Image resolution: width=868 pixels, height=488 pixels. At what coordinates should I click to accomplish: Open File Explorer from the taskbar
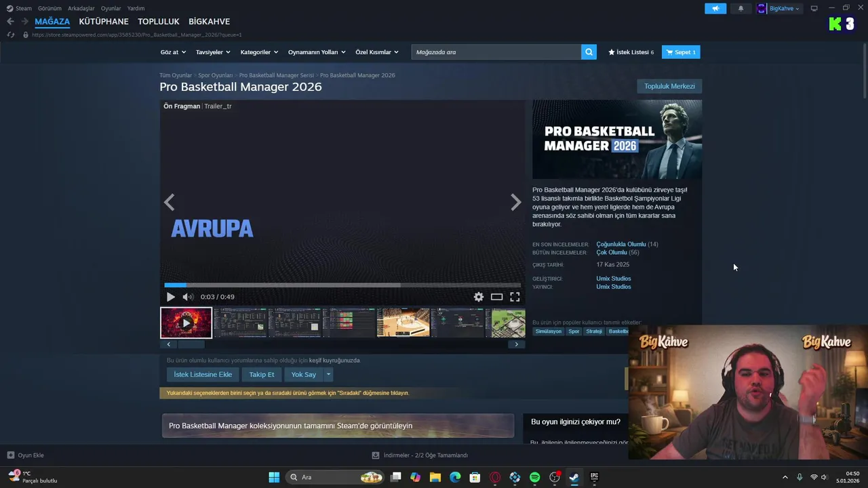[x=435, y=477]
